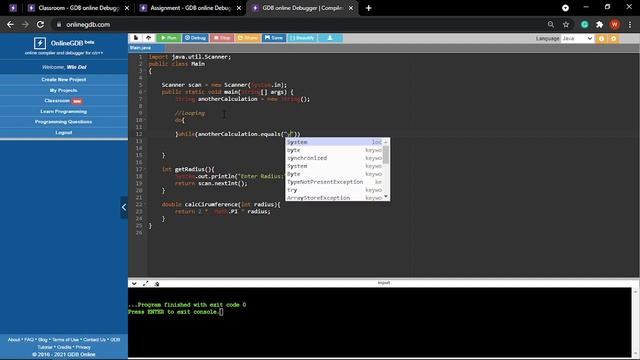This screenshot has width=640, height=360.
Task: Save the project with Save button
Action: tap(274, 38)
